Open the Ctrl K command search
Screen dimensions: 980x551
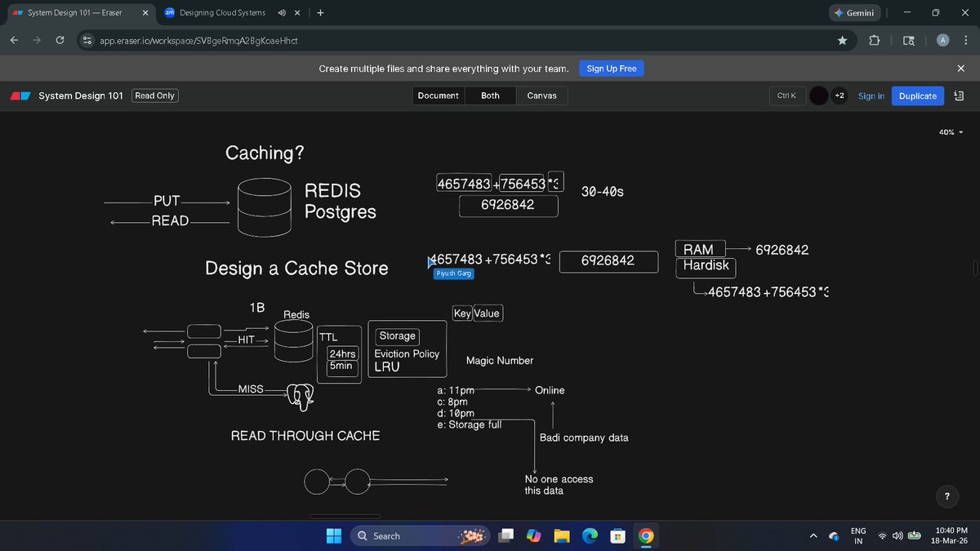pyautogui.click(x=786, y=96)
